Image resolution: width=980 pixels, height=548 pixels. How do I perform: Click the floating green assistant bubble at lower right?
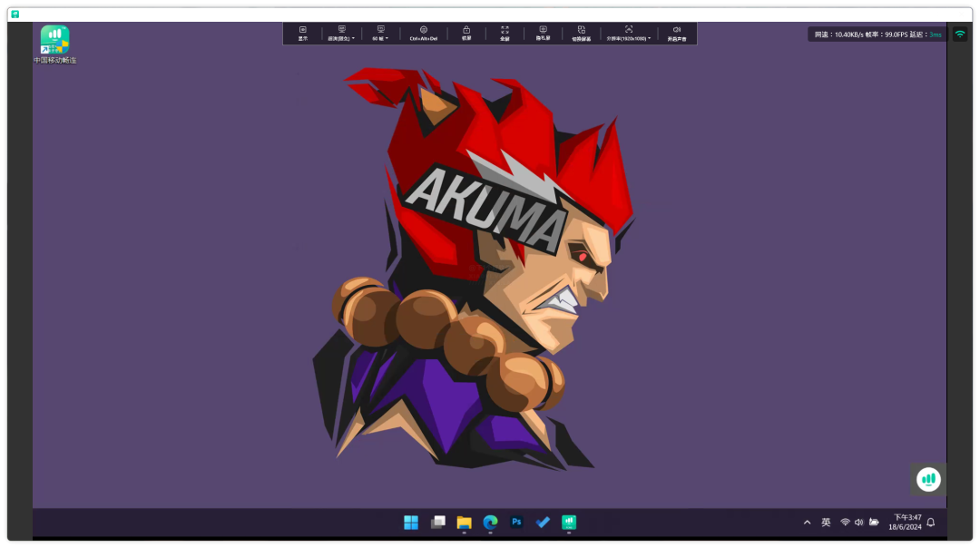pyautogui.click(x=929, y=479)
